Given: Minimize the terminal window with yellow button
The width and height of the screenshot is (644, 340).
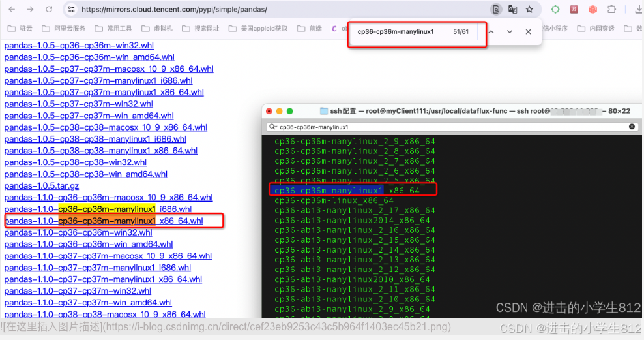Looking at the screenshot, I should pyautogui.click(x=279, y=111).
